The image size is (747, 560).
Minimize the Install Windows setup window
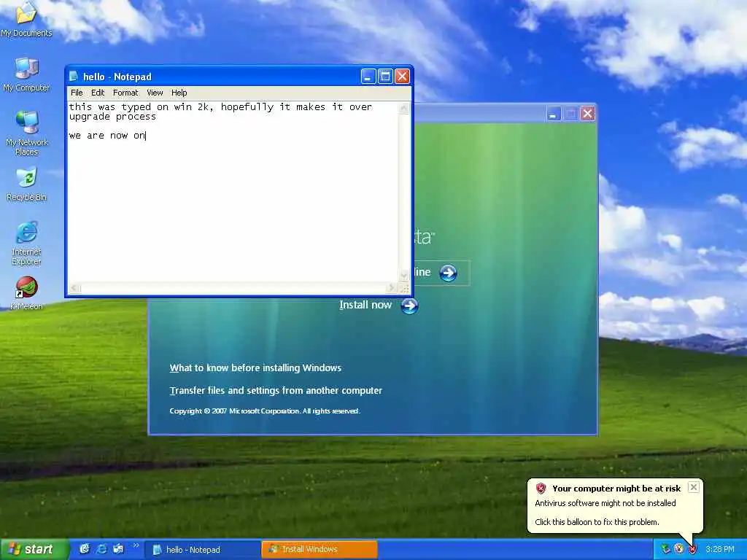pyautogui.click(x=554, y=114)
